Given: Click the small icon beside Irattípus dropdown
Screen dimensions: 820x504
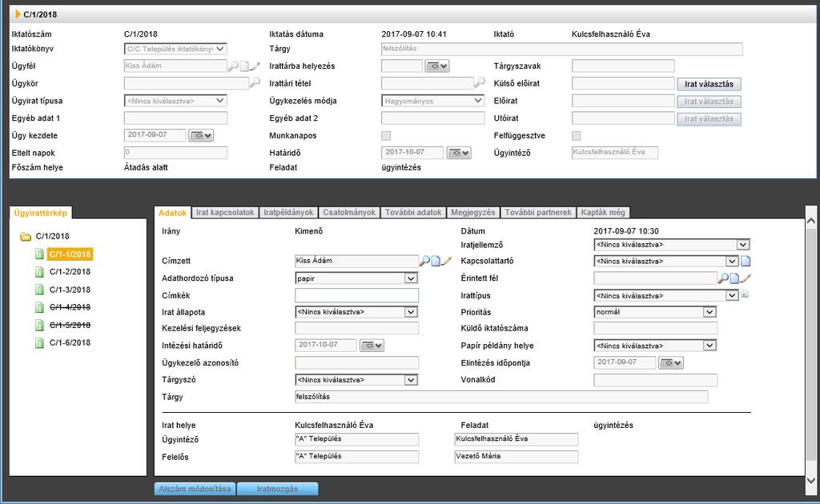Looking at the screenshot, I should coord(745,295).
